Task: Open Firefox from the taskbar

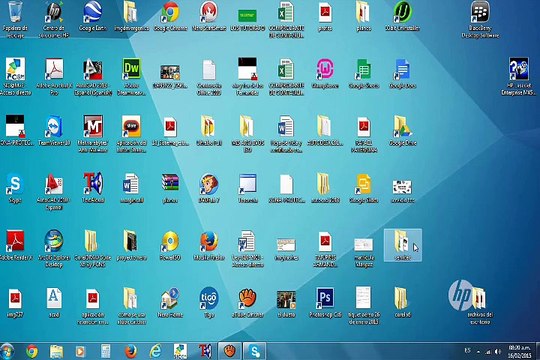Action: [131, 351]
